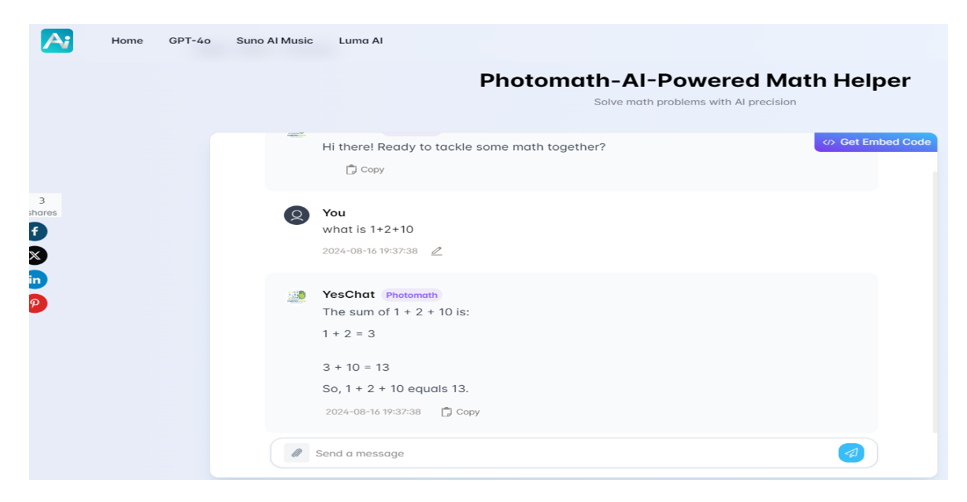
Task: Click the paperclip attach file icon
Action: coord(296,453)
